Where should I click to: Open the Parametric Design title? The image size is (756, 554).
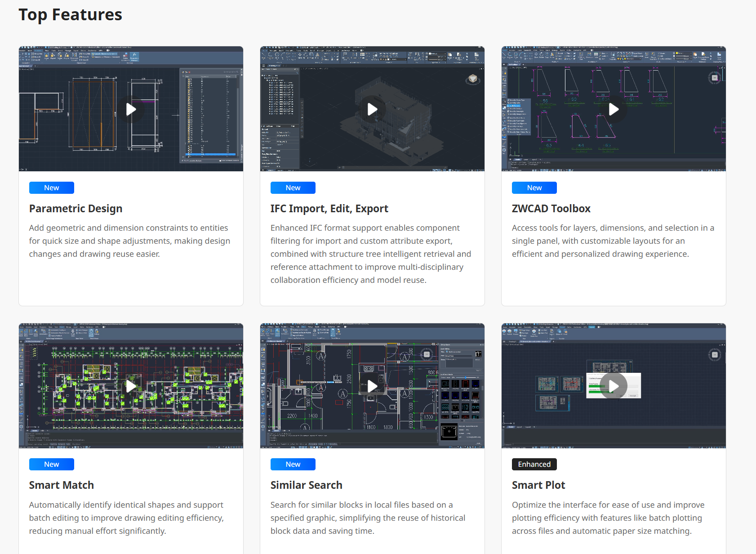[76, 209]
